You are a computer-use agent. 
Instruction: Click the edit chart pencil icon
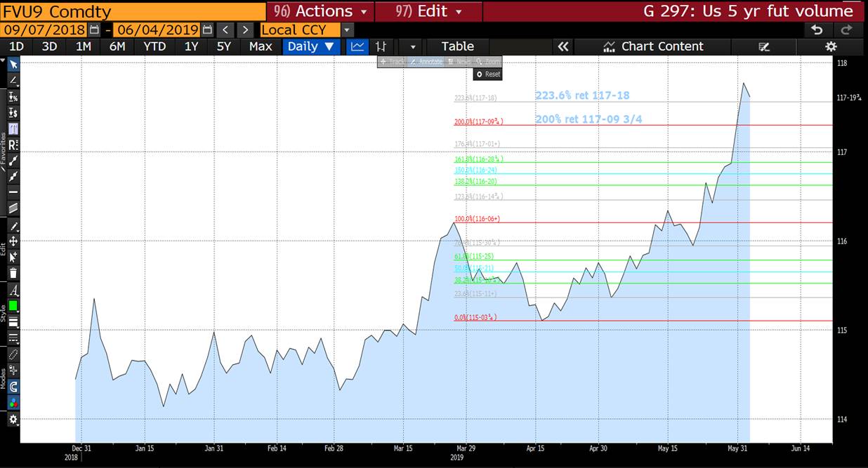[x=765, y=46]
